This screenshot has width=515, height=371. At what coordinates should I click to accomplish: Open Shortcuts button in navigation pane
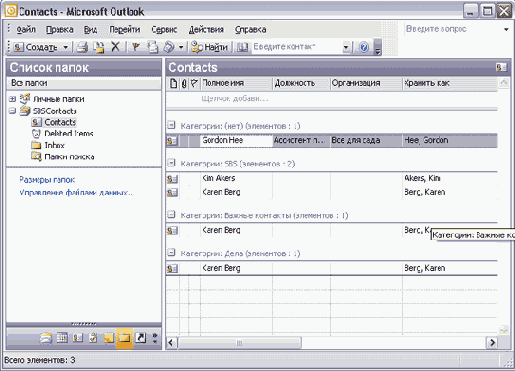pyautogui.click(x=140, y=338)
